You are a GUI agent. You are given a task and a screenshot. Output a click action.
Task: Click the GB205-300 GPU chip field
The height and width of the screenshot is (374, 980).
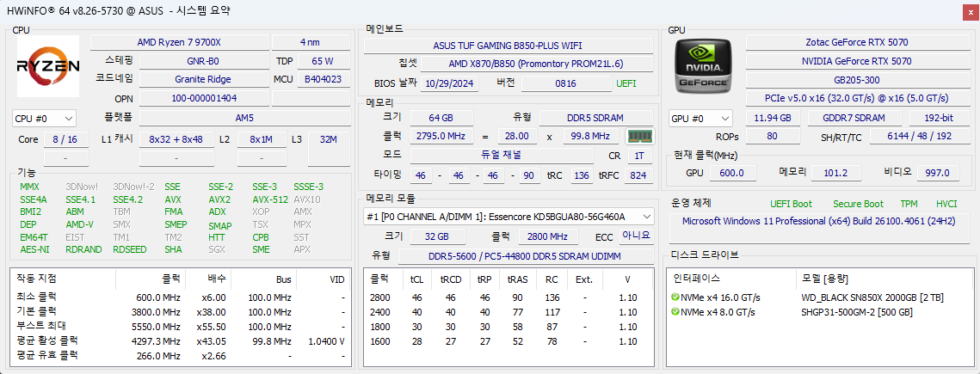tap(857, 80)
